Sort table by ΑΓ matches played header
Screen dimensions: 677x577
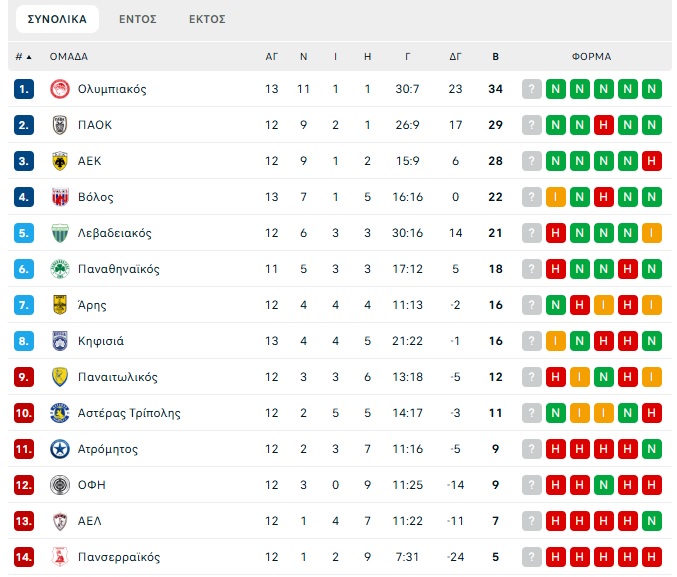click(x=272, y=57)
